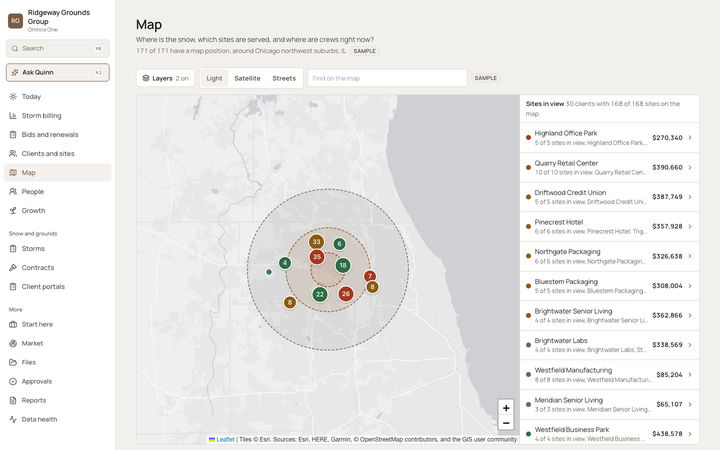Click the Client portals icon
The height and width of the screenshot is (450, 720).
click(13, 287)
